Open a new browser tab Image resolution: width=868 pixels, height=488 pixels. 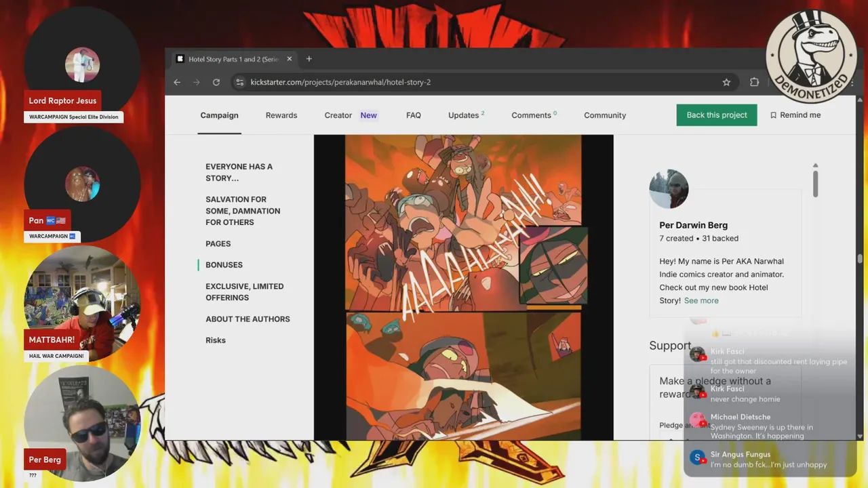309,59
